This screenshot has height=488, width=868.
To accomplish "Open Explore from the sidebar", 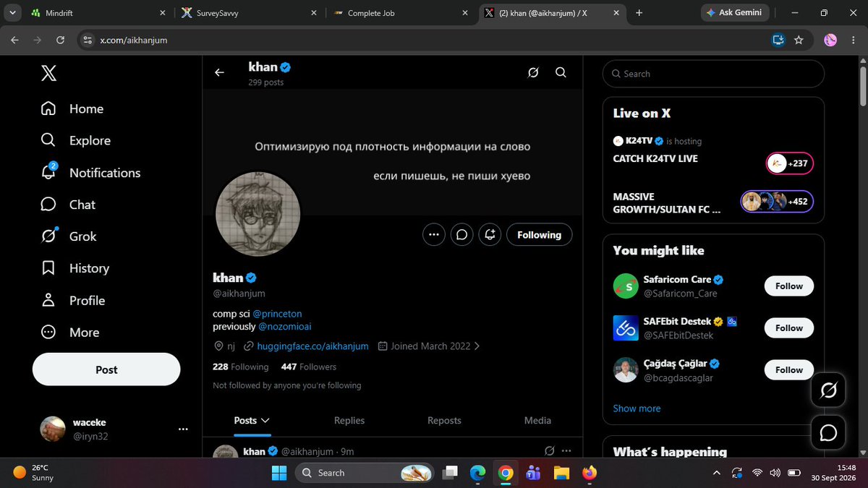I will pos(76,141).
